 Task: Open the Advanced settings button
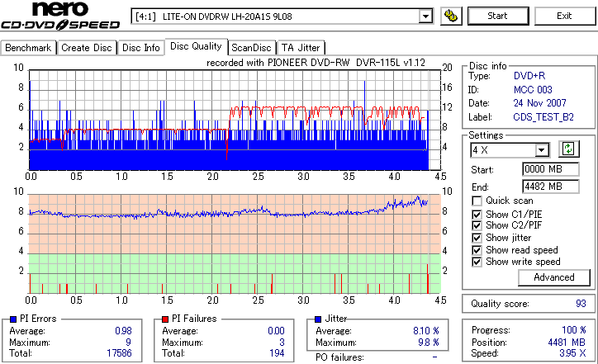(554, 277)
